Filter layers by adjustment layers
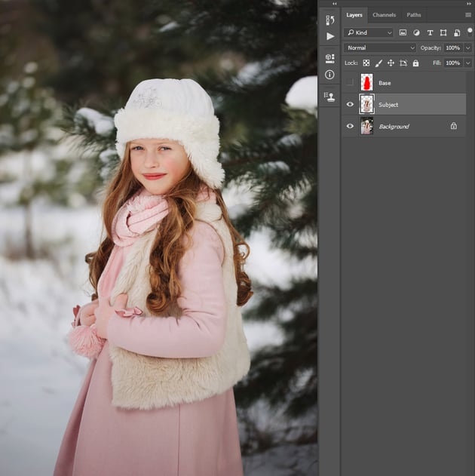475x476 pixels. click(x=416, y=33)
